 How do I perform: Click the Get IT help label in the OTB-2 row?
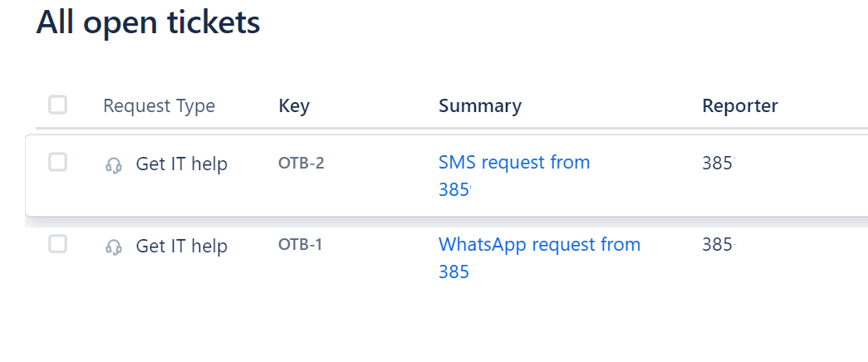point(181,164)
